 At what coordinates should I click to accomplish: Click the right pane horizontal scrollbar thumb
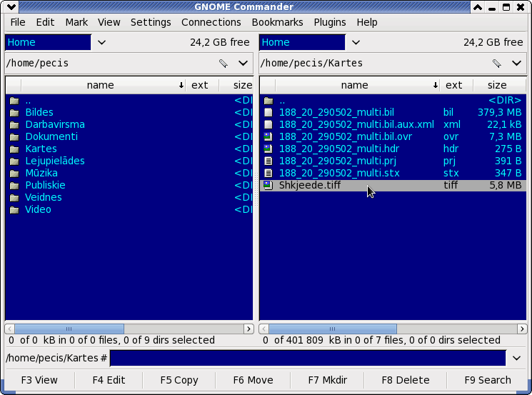[333, 329]
